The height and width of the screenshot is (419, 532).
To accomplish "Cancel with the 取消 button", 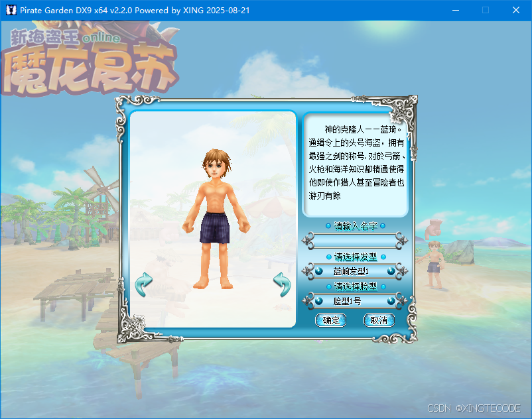I will tap(379, 320).
